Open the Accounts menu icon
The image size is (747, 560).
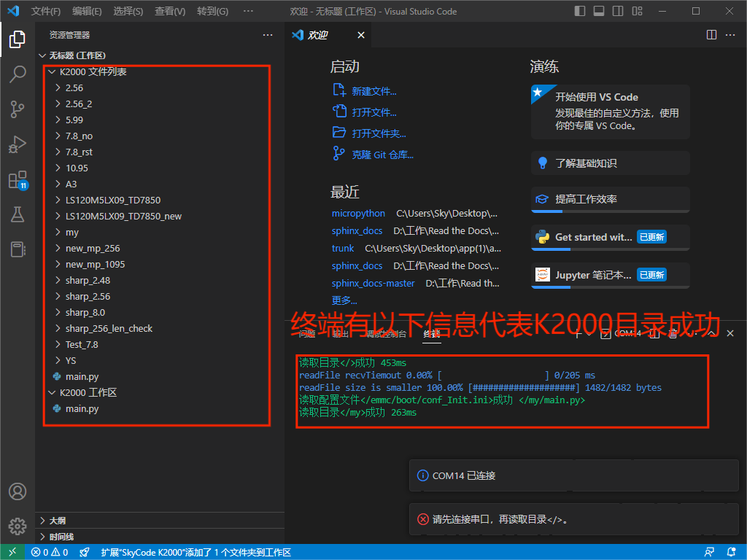[x=18, y=491]
